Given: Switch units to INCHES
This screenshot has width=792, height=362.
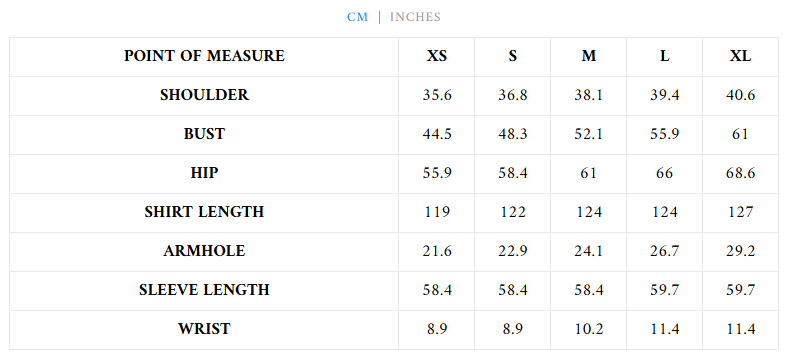Looking at the screenshot, I should click(415, 17).
